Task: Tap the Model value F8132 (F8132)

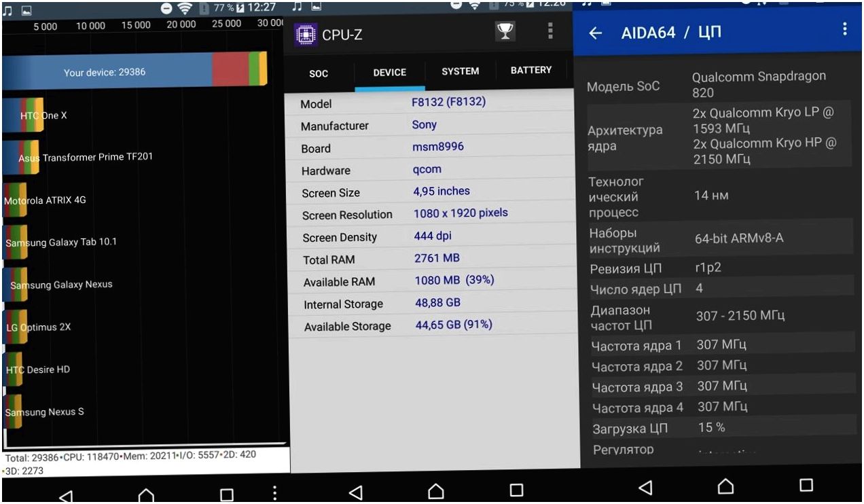Action: coord(448,103)
